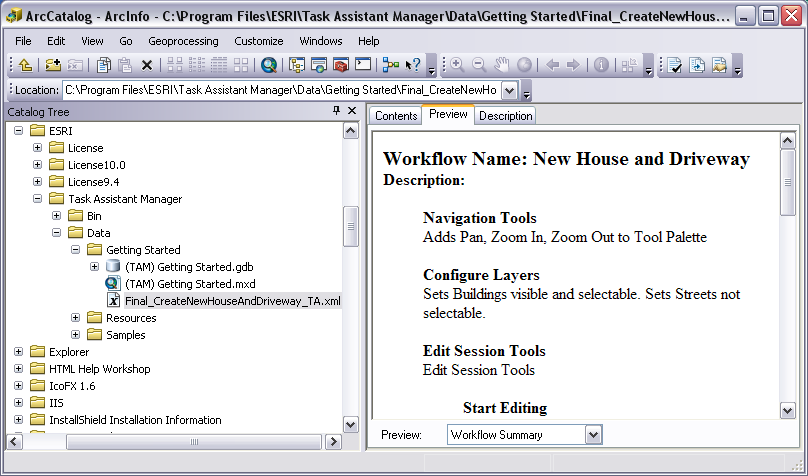Expand the Explorer folder
808x476 pixels.
coord(19,352)
